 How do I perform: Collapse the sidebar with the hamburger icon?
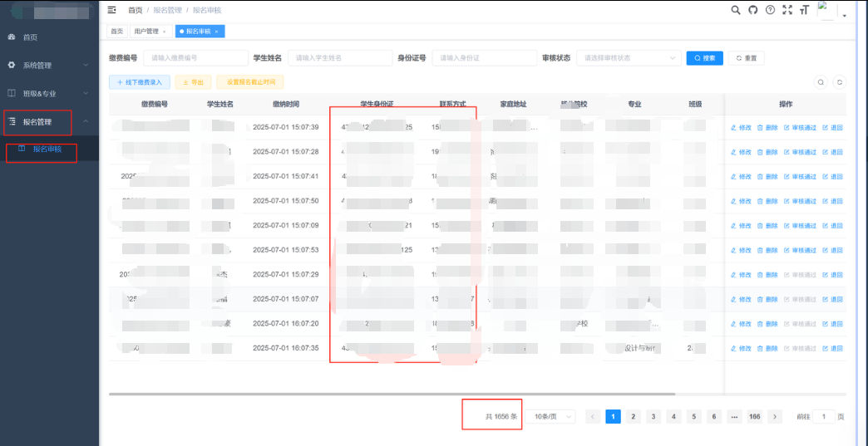(x=111, y=10)
